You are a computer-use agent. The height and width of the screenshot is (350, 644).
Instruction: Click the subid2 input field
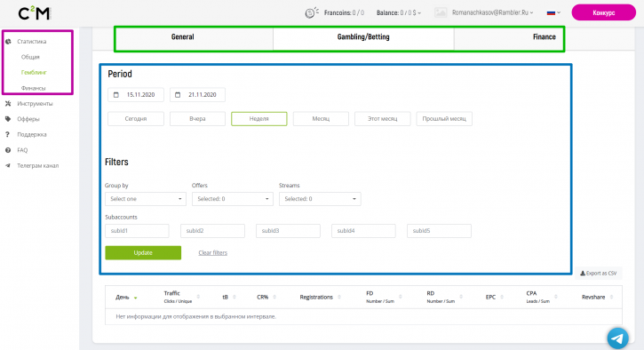click(x=213, y=231)
